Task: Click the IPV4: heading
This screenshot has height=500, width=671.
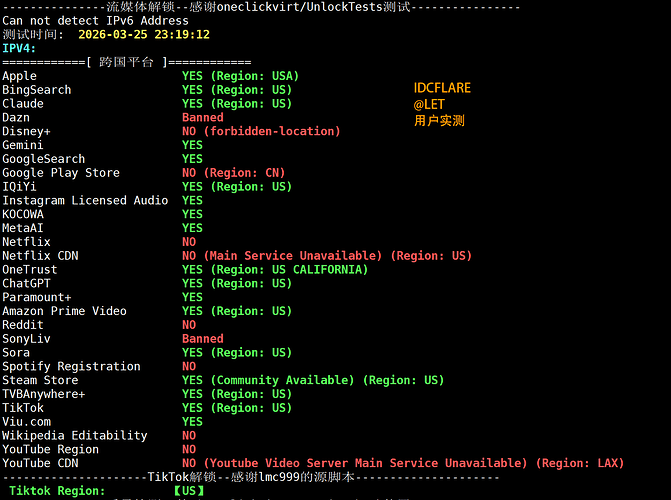Action: click(x=19, y=48)
